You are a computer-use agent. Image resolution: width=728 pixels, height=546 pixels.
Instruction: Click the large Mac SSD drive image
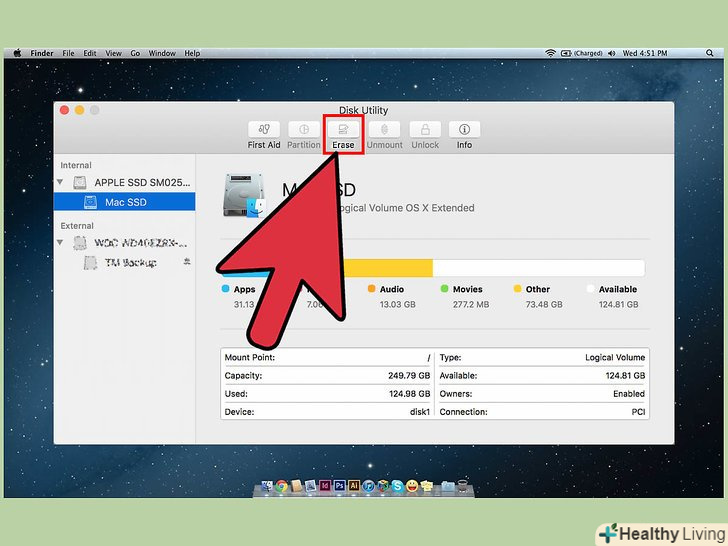point(244,195)
